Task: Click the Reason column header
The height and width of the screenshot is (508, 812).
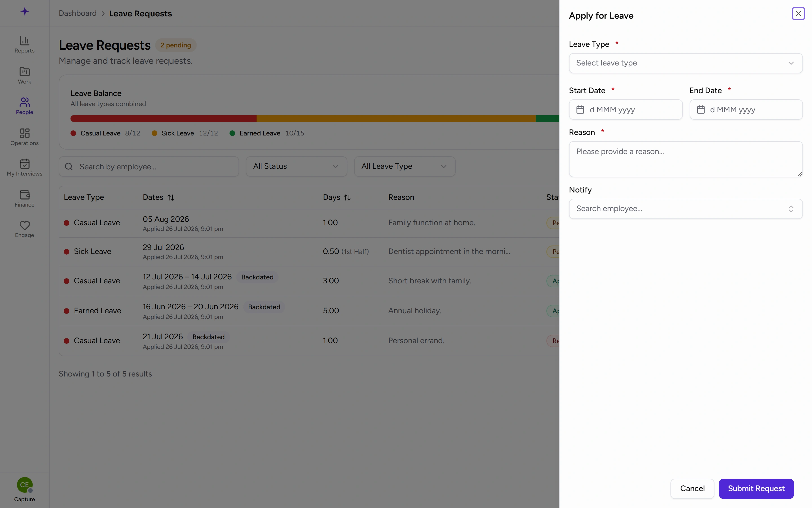Action: click(401, 197)
